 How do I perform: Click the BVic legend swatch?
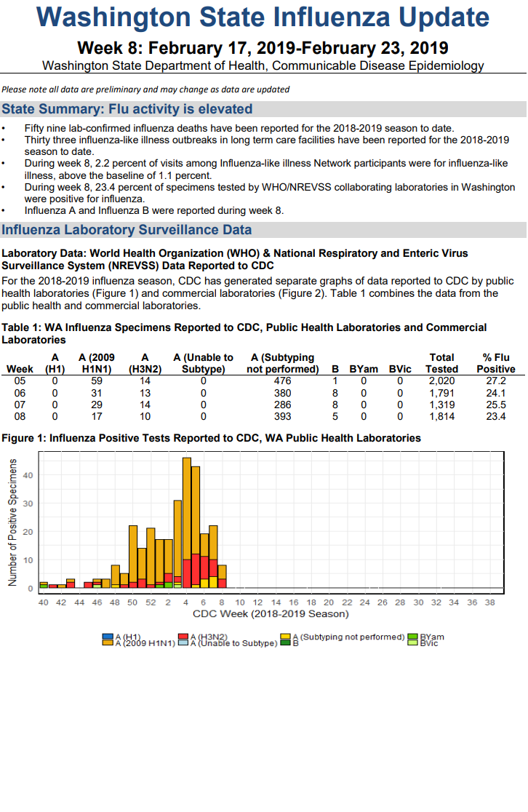(x=412, y=642)
